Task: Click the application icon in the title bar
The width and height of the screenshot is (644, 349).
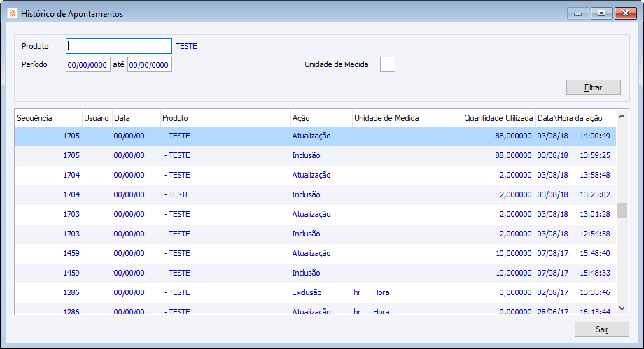Action: 13,13
